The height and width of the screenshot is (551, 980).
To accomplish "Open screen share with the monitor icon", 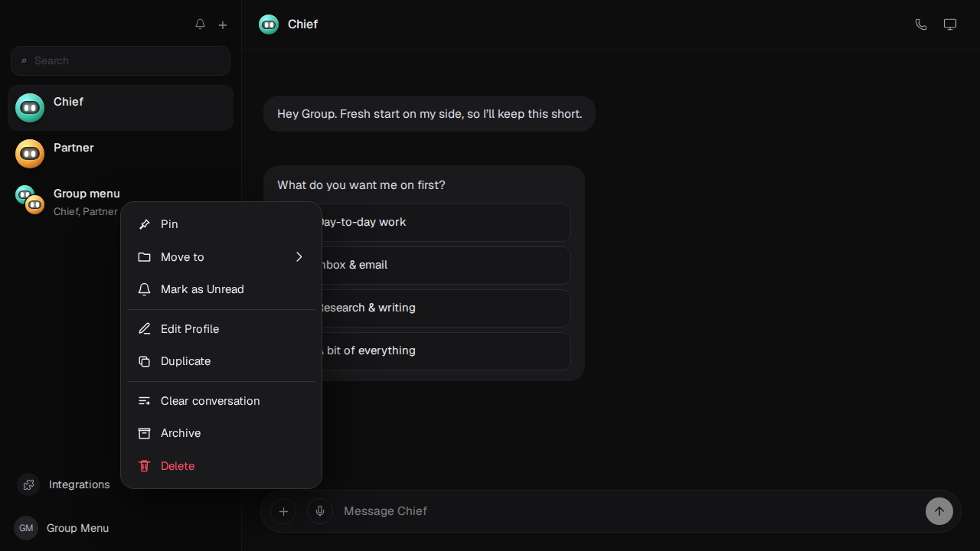I will click(x=950, y=24).
